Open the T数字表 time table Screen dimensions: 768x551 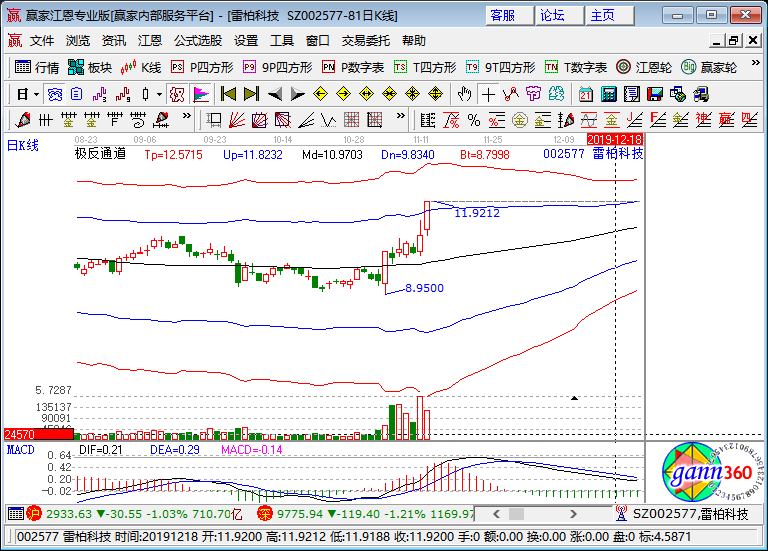[x=576, y=67]
